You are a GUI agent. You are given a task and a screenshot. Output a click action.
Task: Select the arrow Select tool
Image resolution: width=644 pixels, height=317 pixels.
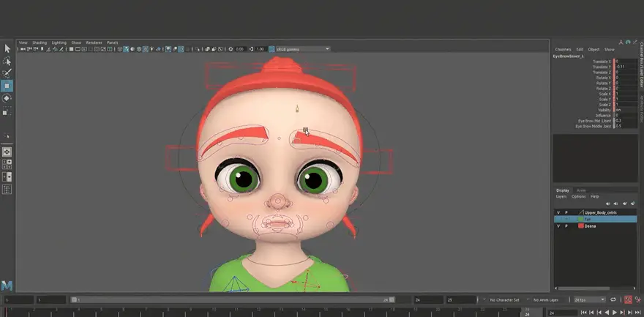(x=7, y=48)
